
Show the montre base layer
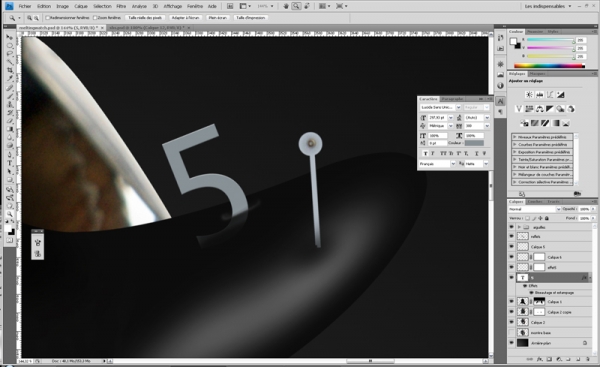click(512, 333)
